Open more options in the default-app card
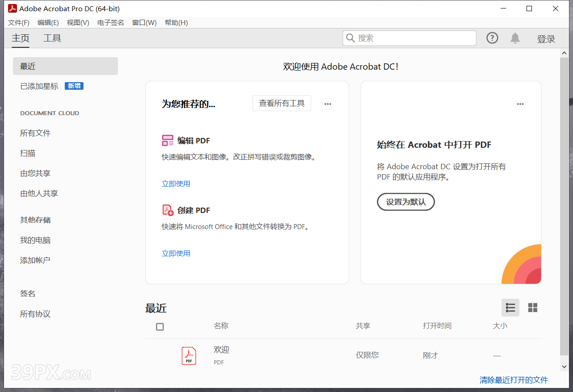Screen dimensions: 573x392 (x=520, y=104)
